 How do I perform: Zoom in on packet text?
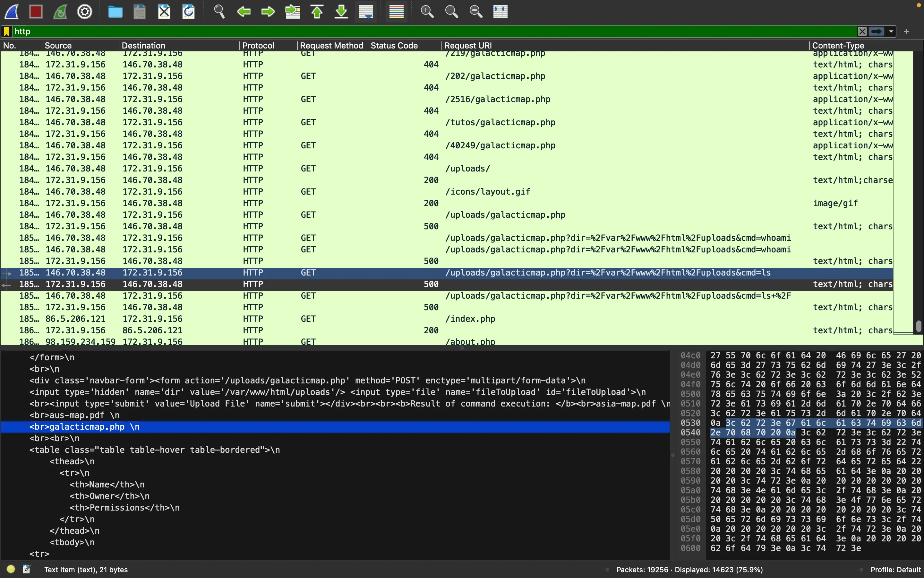[x=427, y=12]
